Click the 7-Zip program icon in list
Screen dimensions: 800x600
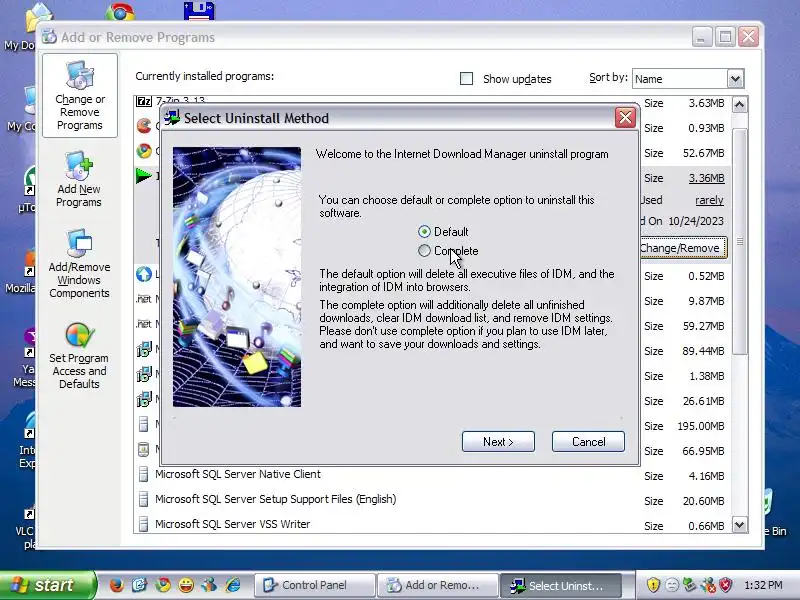[144, 101]
